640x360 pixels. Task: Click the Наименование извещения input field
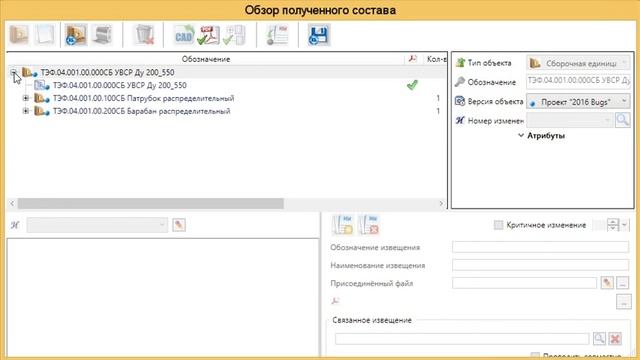540,265
